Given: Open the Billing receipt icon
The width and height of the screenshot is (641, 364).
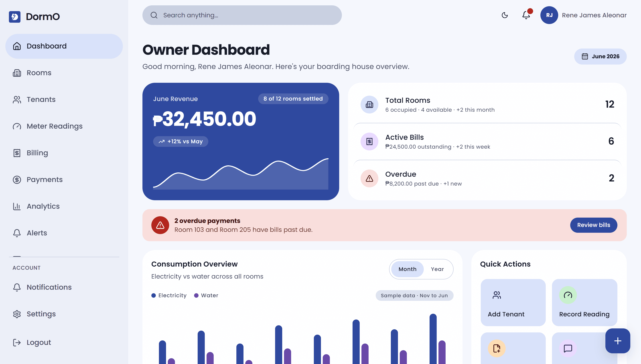Looking at the screenshot, I should point(17,153).
